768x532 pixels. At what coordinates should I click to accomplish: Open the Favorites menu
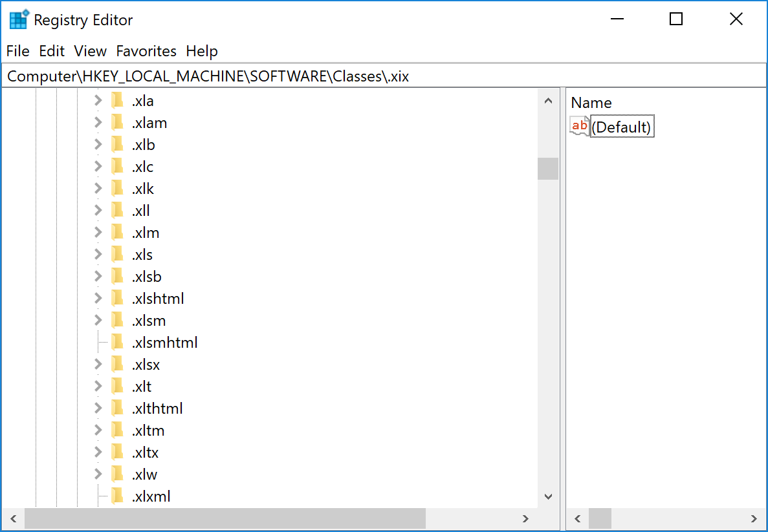tap(146, 51)
